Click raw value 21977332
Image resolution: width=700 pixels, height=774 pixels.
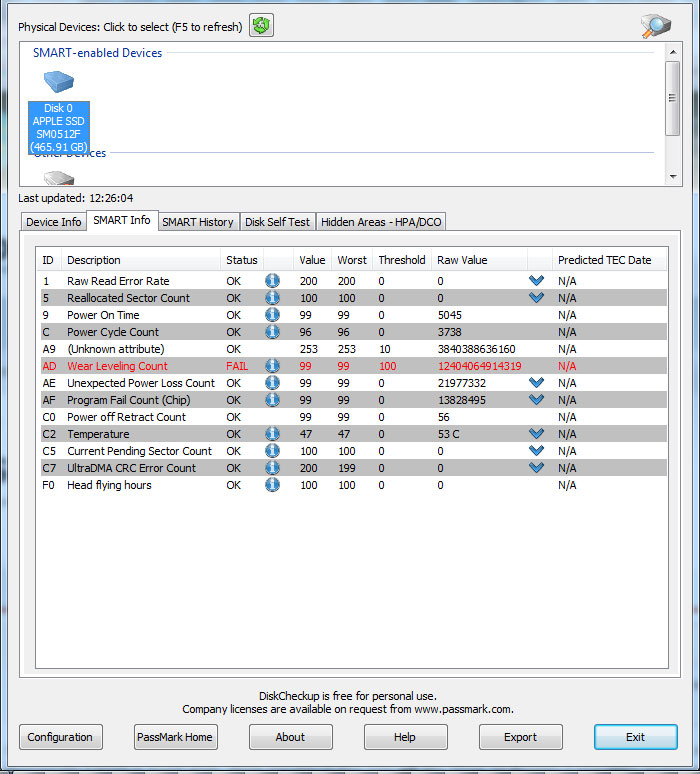462,383
